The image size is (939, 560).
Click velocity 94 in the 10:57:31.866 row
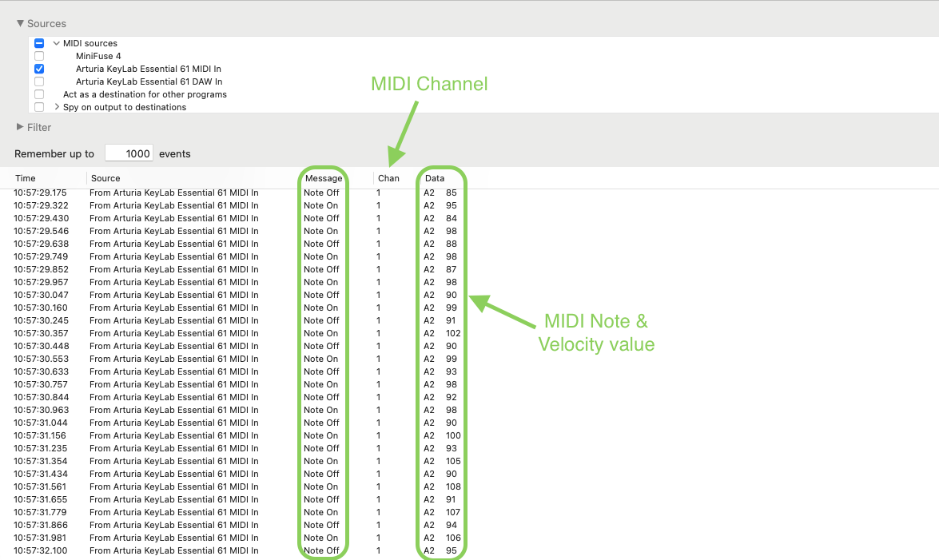pos(451,525)
